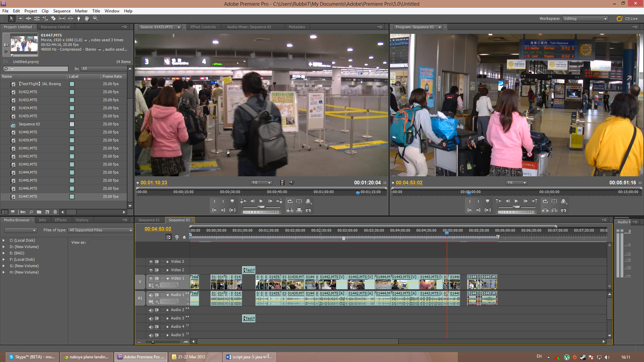Viewport: 644px width, 362px height.
Task: Mute the Audio 3 track
Action: click(151, 318)
